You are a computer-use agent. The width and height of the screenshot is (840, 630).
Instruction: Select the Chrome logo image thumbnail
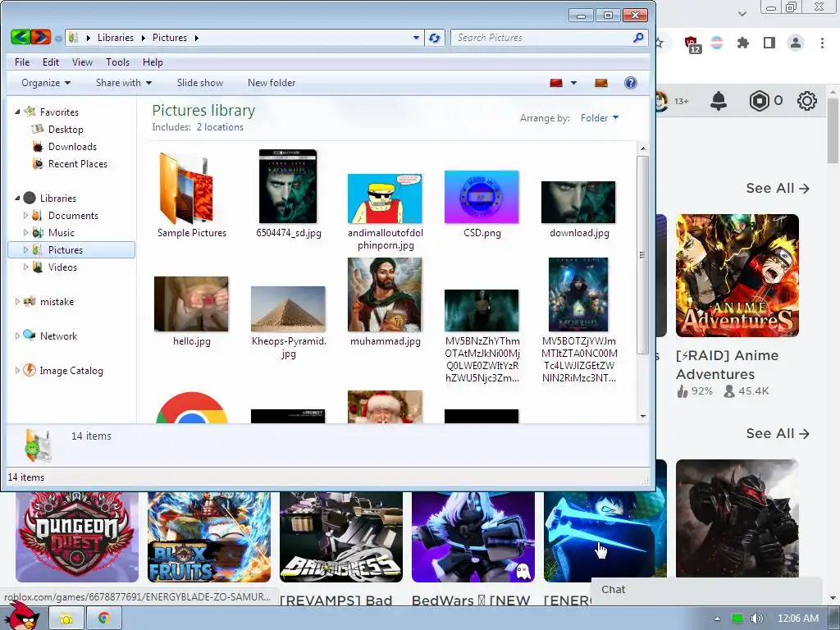click(191, 409)
